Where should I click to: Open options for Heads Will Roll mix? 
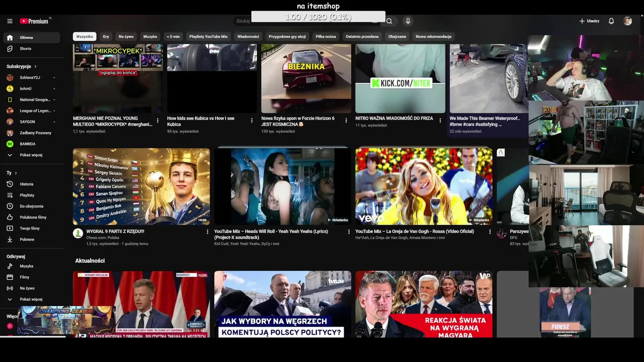click(349, 232)
